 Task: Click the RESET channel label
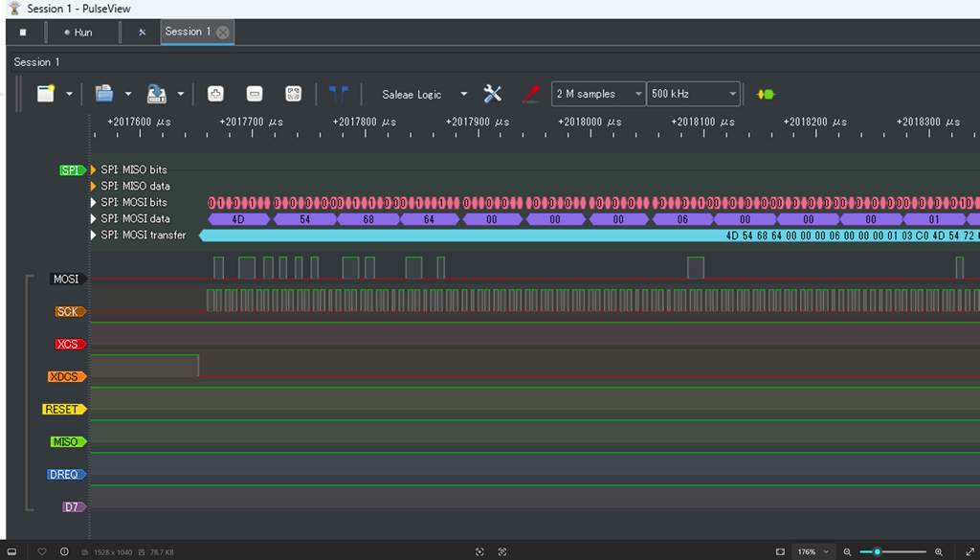[64, 410]
